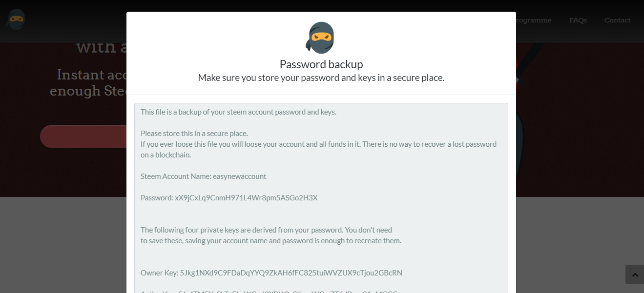Focus the backup text area in the dialog
The width and height of the screenshot is (644, 293).
click(321, 198)
